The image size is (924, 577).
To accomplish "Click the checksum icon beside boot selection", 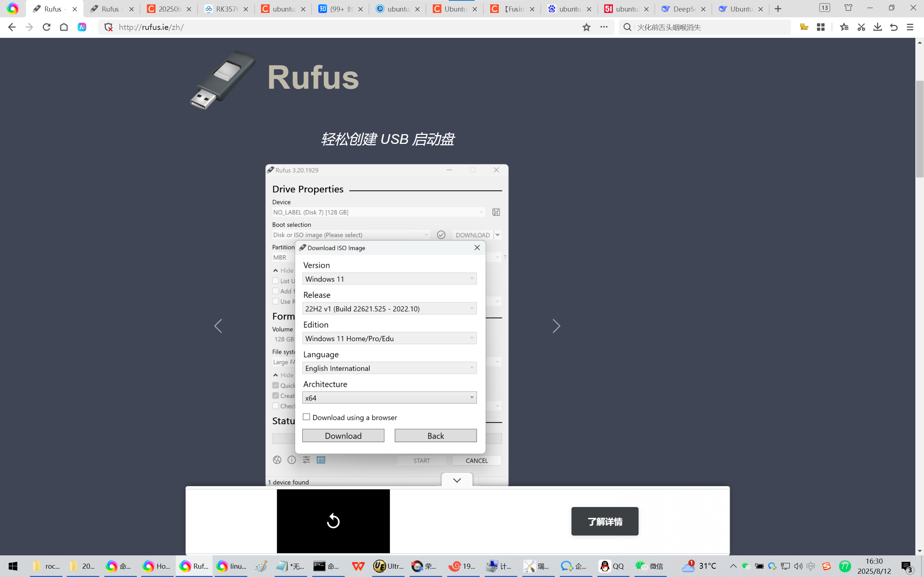I will click(441, 235).
